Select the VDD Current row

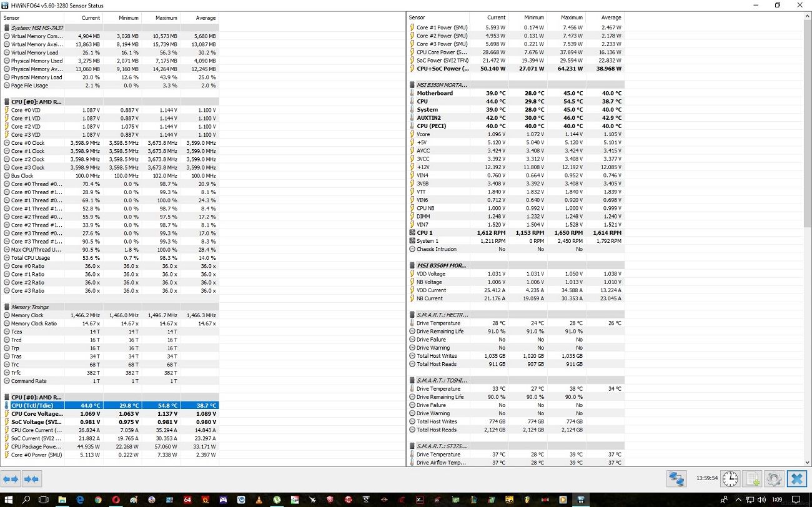tap(516, 290)
